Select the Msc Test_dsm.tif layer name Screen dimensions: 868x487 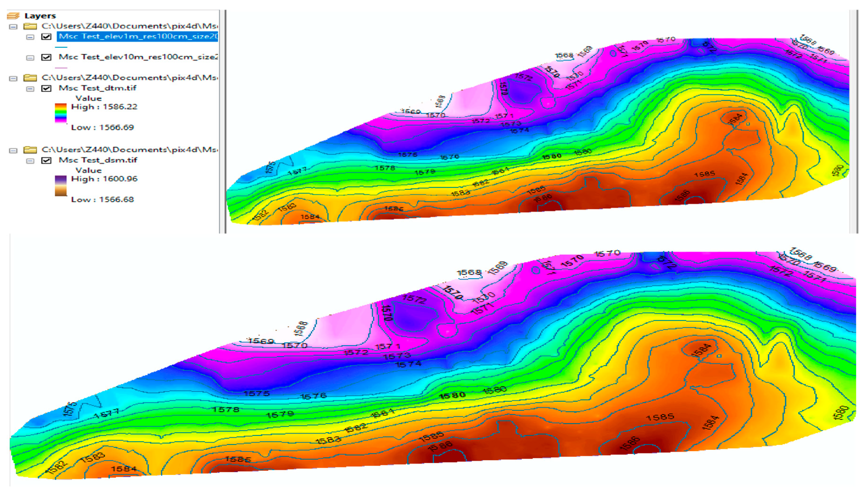point(98,160)
